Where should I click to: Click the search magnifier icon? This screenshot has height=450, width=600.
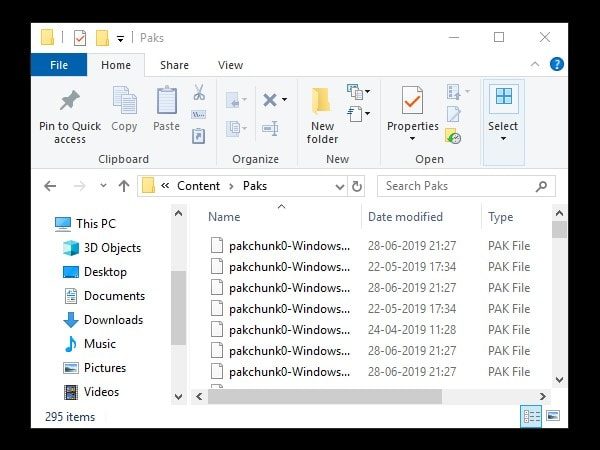(541, 186)
